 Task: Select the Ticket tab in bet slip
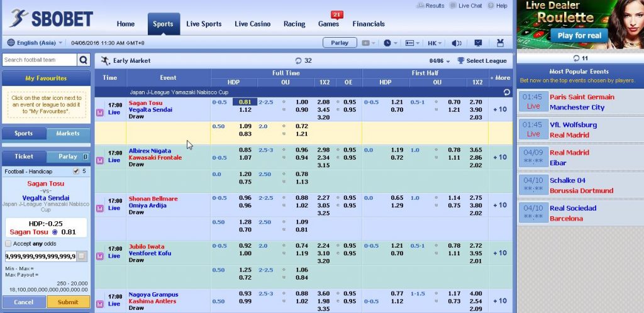coord(24,156)
